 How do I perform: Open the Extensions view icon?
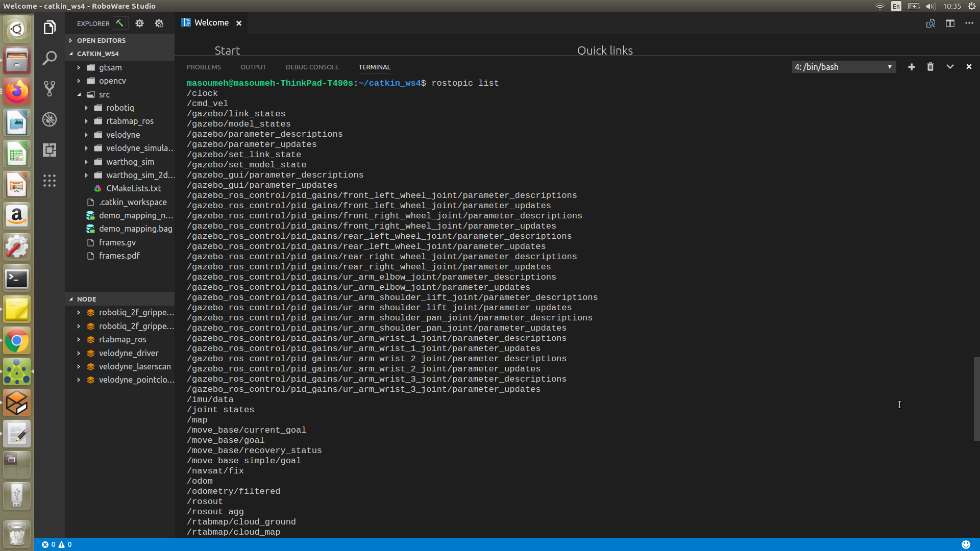point(50,150)
